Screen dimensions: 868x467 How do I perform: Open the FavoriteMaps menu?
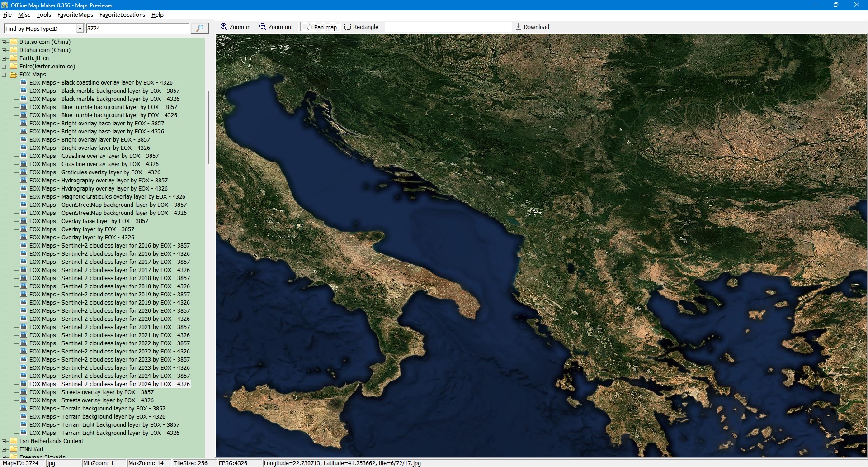coord(75,15)
